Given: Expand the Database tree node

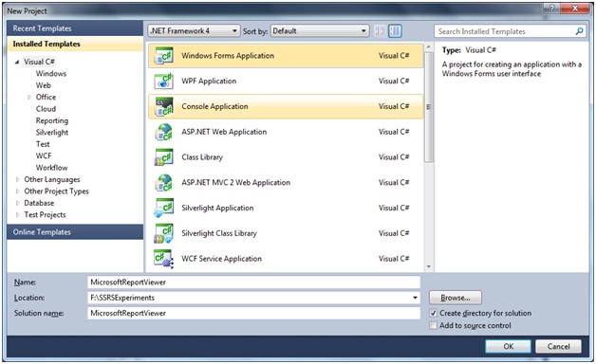Looking at the screenshot, I should click(17, 203).
